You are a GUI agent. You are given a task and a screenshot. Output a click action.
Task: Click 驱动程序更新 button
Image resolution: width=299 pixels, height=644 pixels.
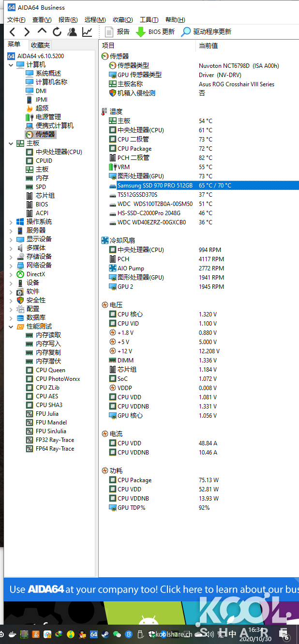click(206, 32)
